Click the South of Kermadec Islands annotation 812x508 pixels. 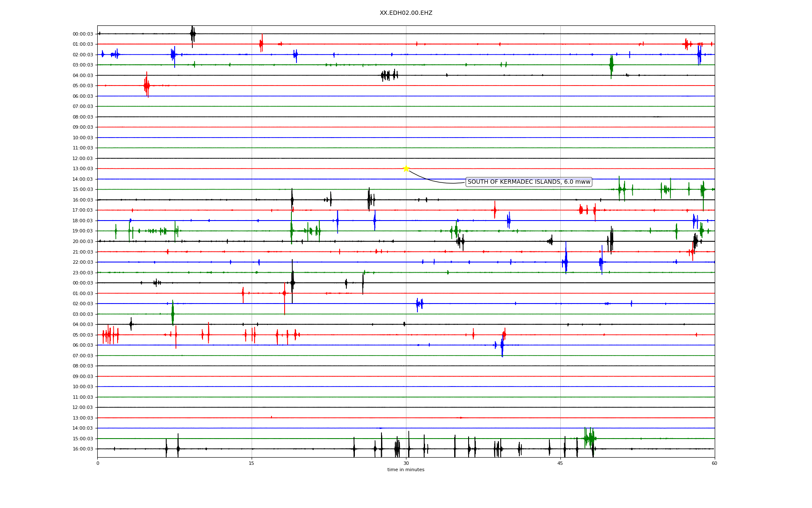point(528,182)
